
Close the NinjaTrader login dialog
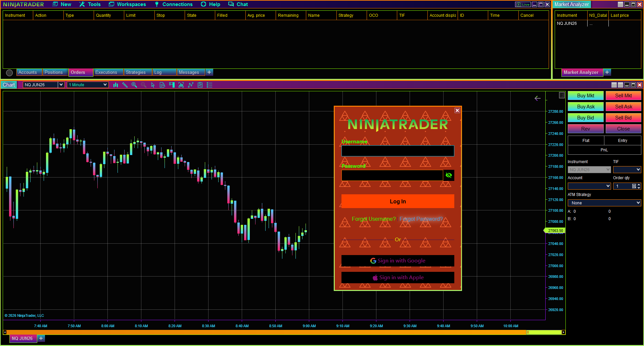coord(457,110)
